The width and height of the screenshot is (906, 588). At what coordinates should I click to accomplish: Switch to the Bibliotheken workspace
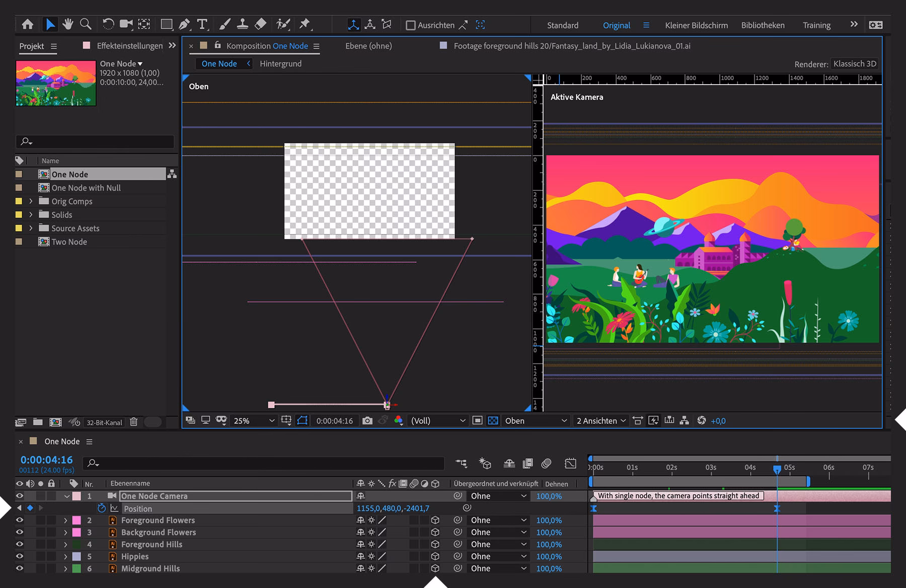tap(762, 25)
